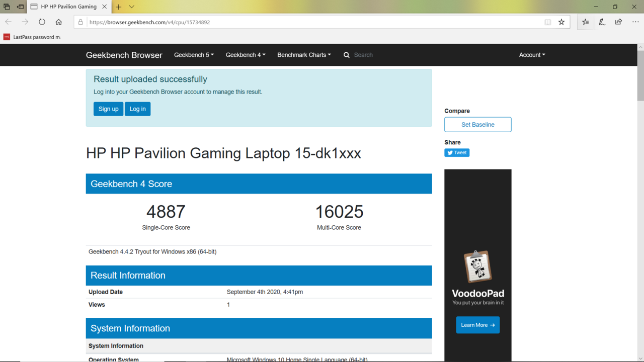Click the Sign up button

coord(108,109)
